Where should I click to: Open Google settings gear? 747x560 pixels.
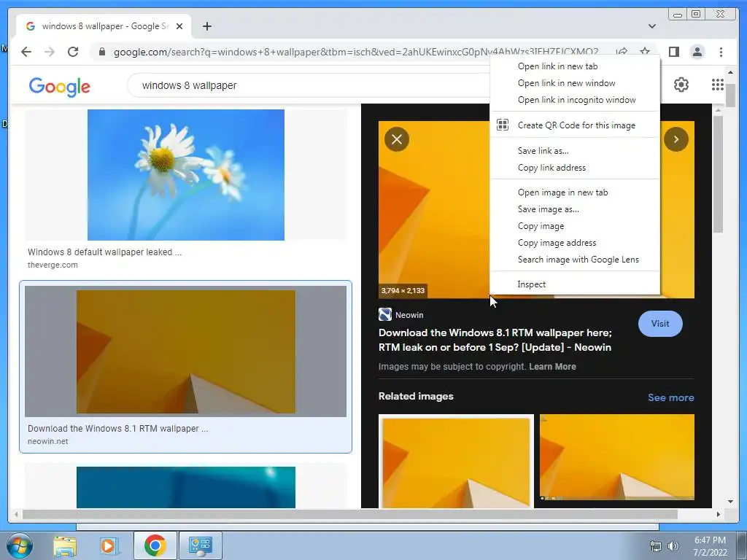click(x=681, y=85)
